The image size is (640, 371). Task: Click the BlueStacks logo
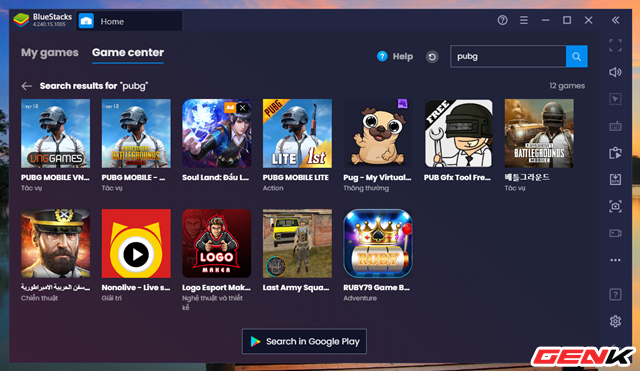[21, 20]
